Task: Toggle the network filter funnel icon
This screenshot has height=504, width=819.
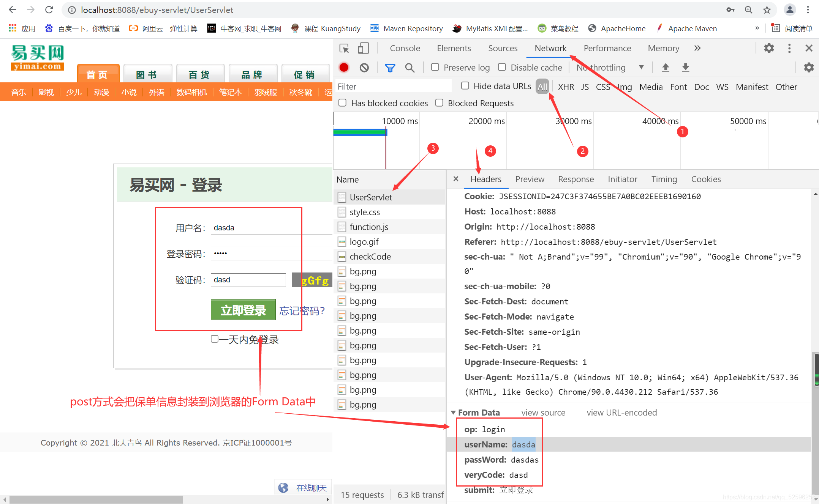Action: (x=390, y=68)
